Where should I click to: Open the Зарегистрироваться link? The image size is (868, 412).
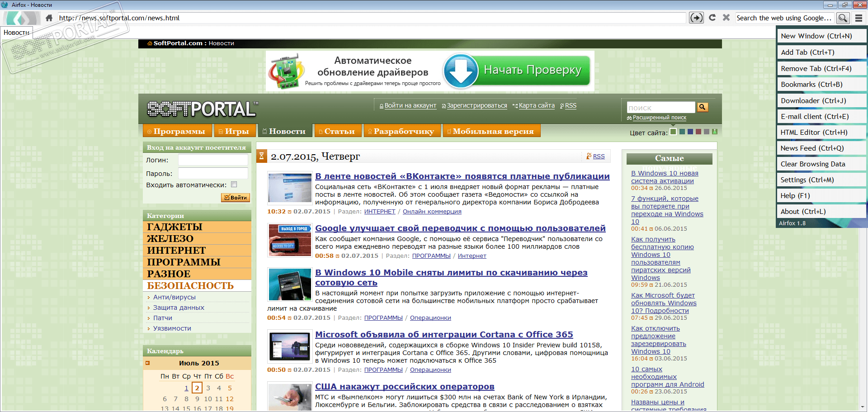click(477, 105)
